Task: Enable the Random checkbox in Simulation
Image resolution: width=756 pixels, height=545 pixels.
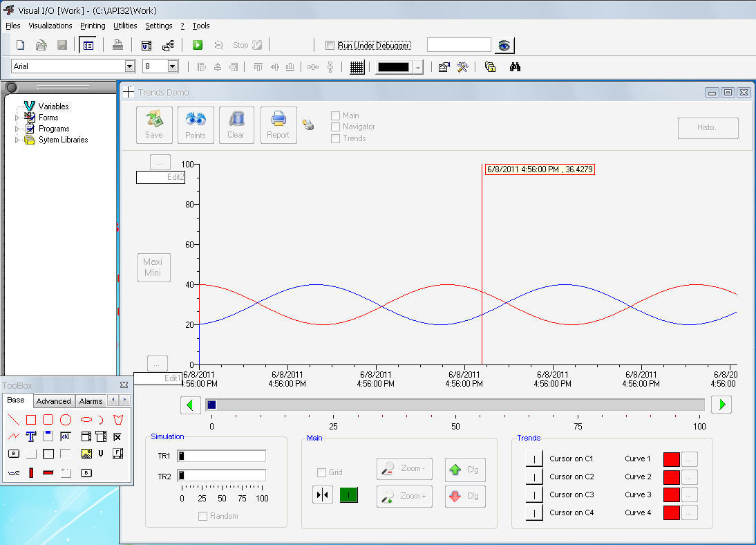Action: [x=203, y=516]
